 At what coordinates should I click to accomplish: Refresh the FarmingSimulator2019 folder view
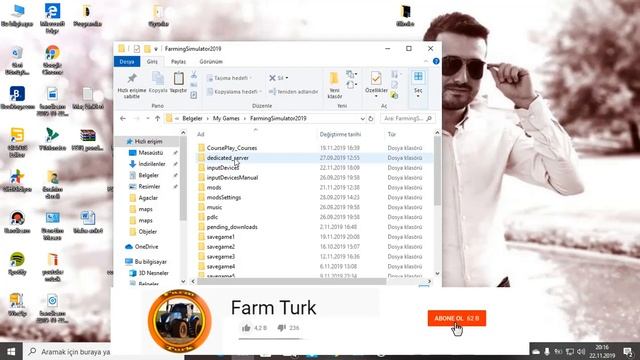click(371, 118)
